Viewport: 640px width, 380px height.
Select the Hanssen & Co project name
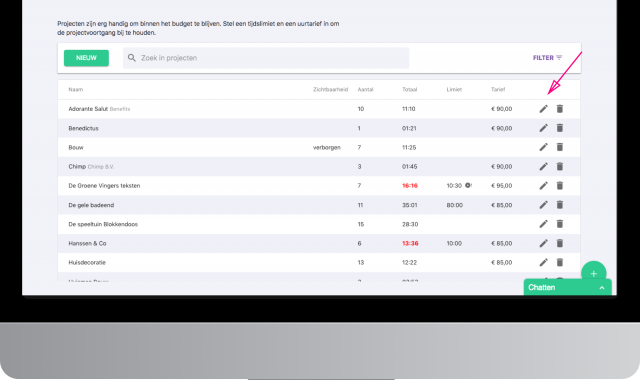pyautogui.click(x=87, y=243)
